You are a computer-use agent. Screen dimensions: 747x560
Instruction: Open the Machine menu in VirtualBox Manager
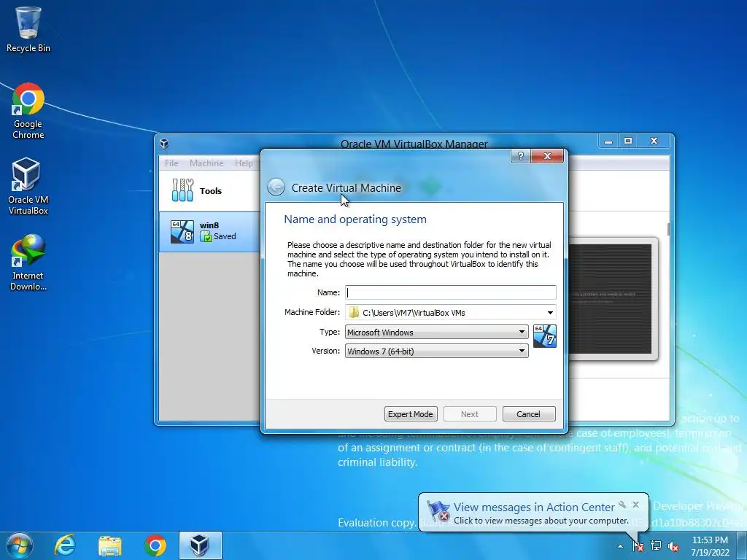pos(206,163)
